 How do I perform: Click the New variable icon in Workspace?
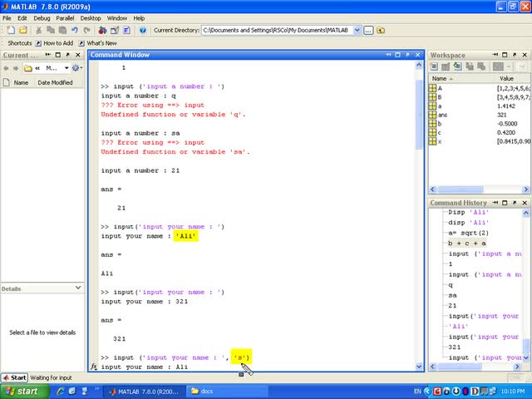(x=434, y=66)
